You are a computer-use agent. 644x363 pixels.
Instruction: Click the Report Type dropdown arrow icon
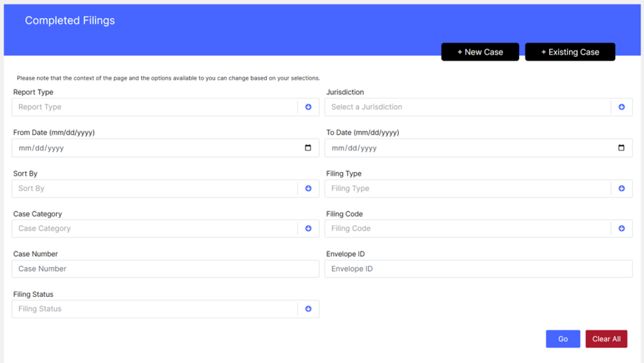click(308, 107)
